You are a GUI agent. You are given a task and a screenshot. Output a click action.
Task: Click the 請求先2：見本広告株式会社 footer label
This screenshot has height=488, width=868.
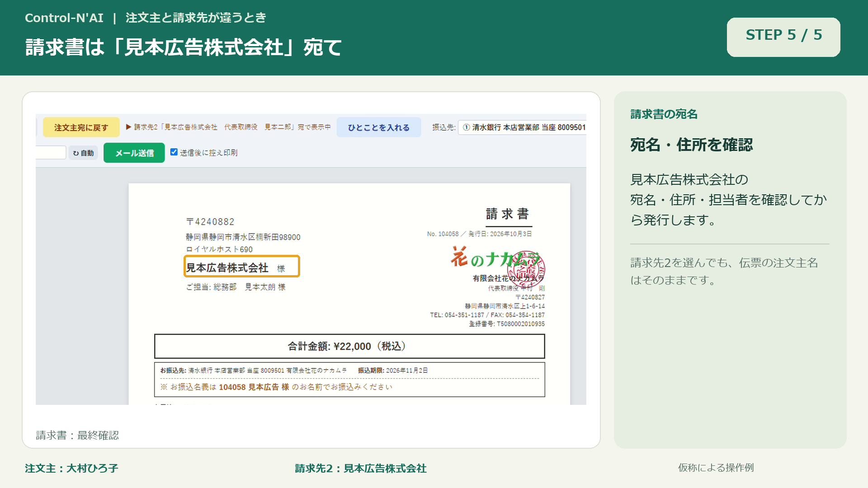pyautogui.click(x=361, y=468)
